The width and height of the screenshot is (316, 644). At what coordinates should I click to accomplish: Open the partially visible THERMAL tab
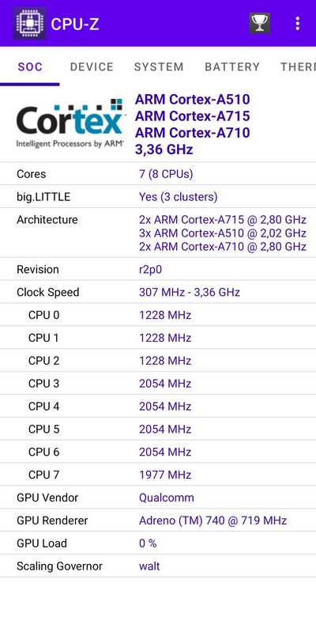(x=298, y=67)
